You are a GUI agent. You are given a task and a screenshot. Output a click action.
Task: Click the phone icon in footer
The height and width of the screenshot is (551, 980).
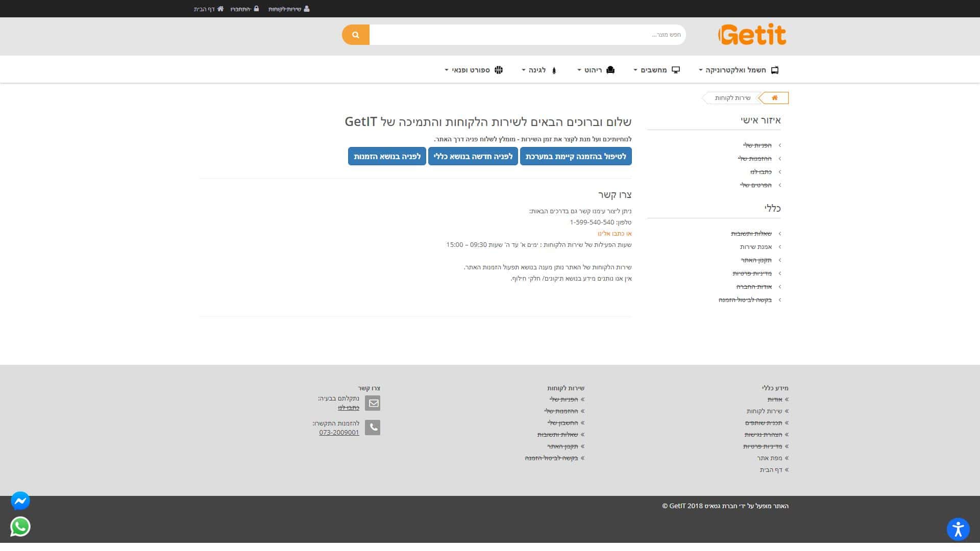[x=373, y=428]
